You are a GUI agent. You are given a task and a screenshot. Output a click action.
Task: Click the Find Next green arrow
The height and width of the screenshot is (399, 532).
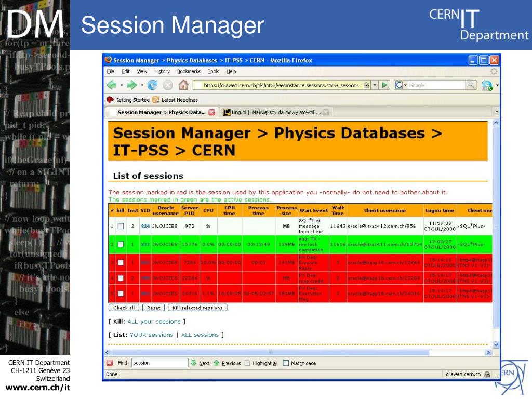(193, 363)
